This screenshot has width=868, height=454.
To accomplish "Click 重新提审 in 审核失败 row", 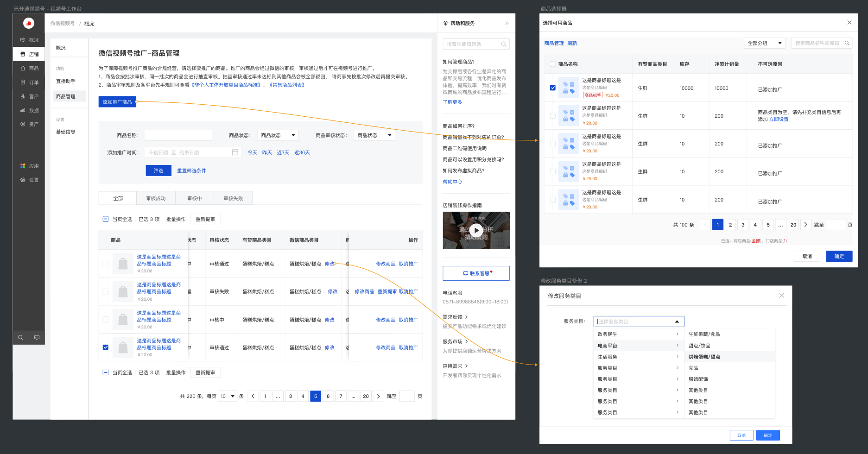I will 387,291.
